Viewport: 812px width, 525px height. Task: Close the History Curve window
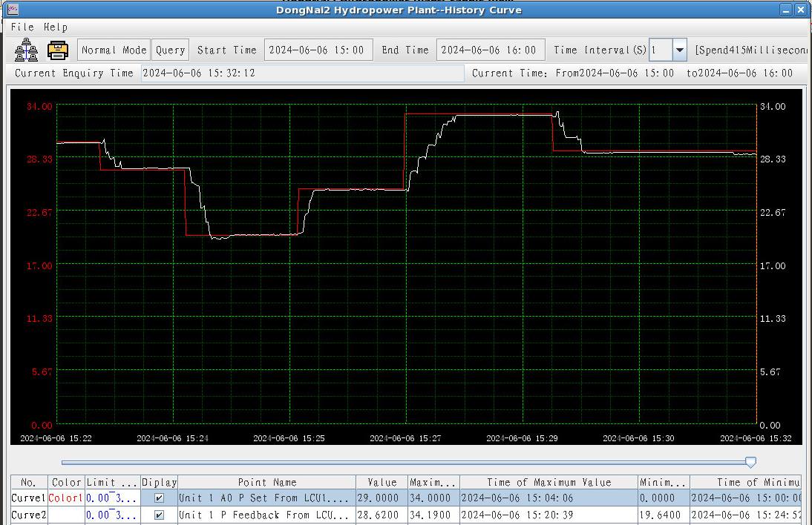[801, 10]
